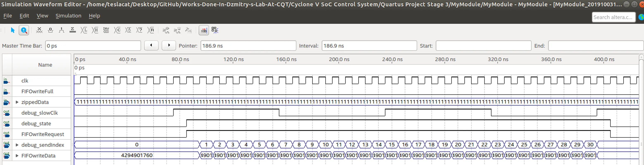
Task: Apply Weak High (XH) value
Action: (95, 30)
